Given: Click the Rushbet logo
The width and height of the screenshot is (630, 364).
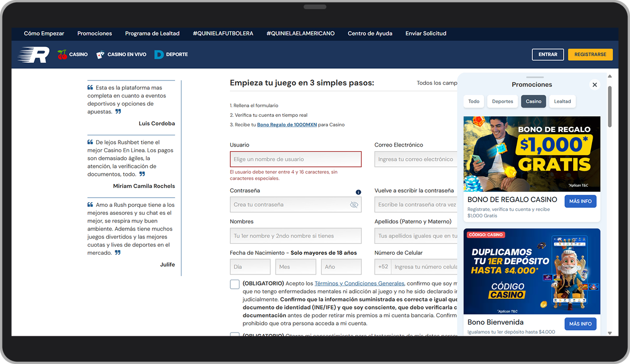Looking at the screenshot, I should (33, 55).
